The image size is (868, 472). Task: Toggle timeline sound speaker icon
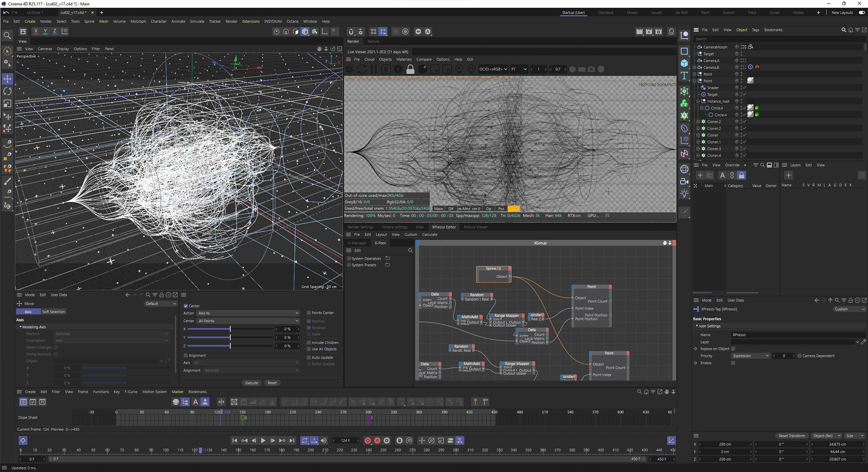click(324, 440)
